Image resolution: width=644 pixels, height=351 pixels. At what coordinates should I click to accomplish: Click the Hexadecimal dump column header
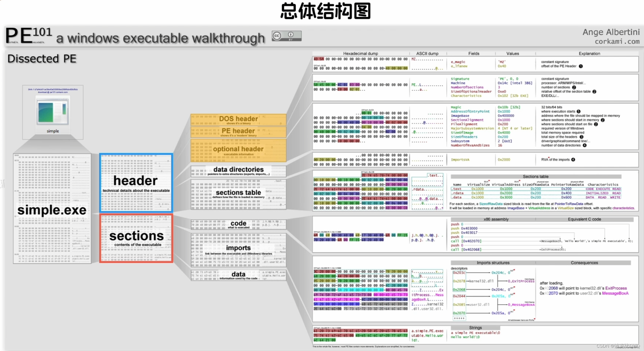[x=360, y=53]
